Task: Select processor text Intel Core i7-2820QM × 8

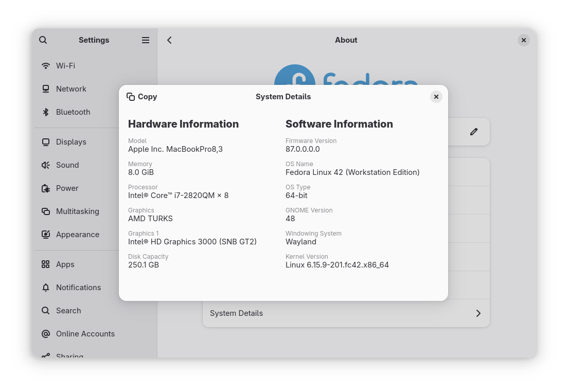Action: click(x=178, y=195)
